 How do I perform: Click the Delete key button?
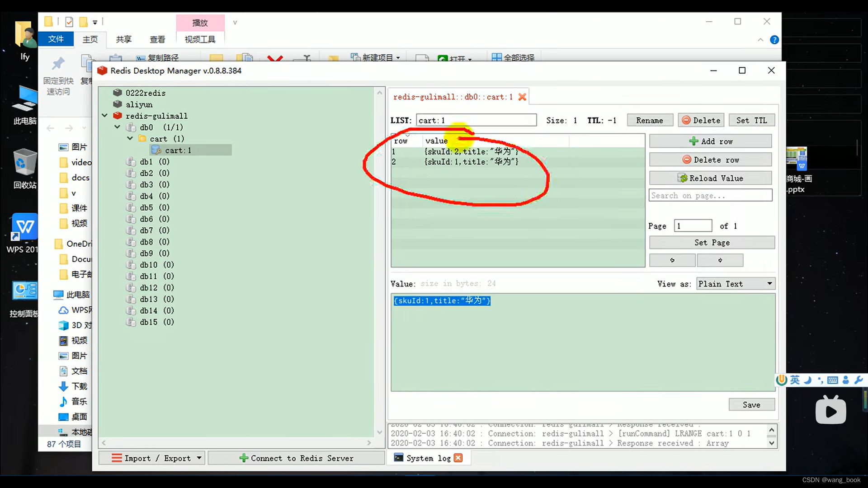701,120
